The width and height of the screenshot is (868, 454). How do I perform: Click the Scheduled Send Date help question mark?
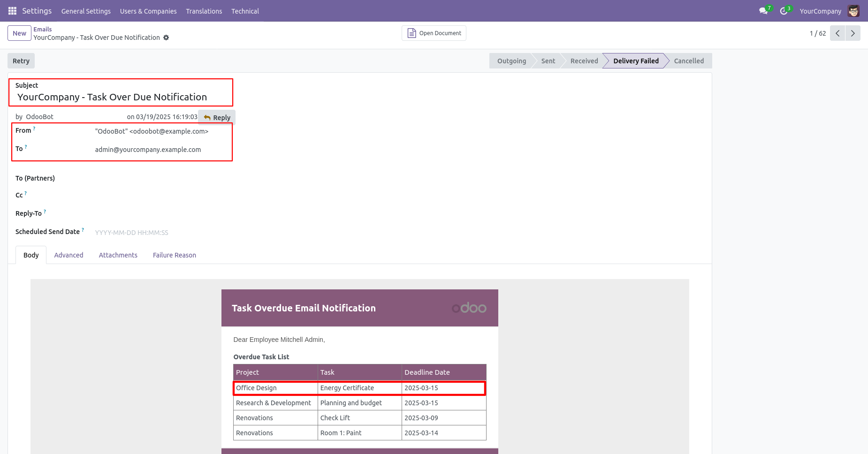83,229
